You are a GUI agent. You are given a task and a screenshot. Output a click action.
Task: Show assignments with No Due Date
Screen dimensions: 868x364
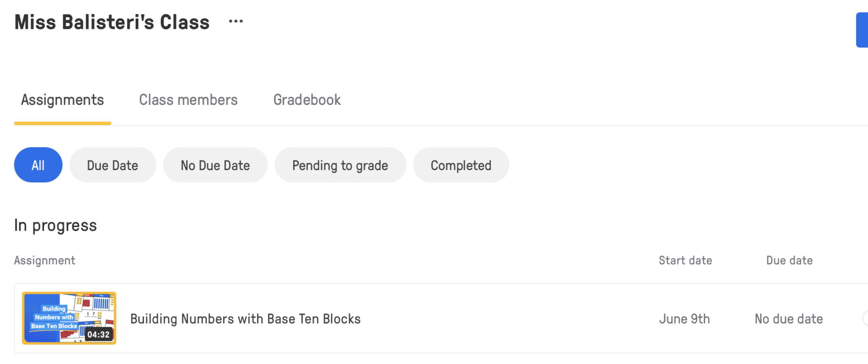coord(215,165)
